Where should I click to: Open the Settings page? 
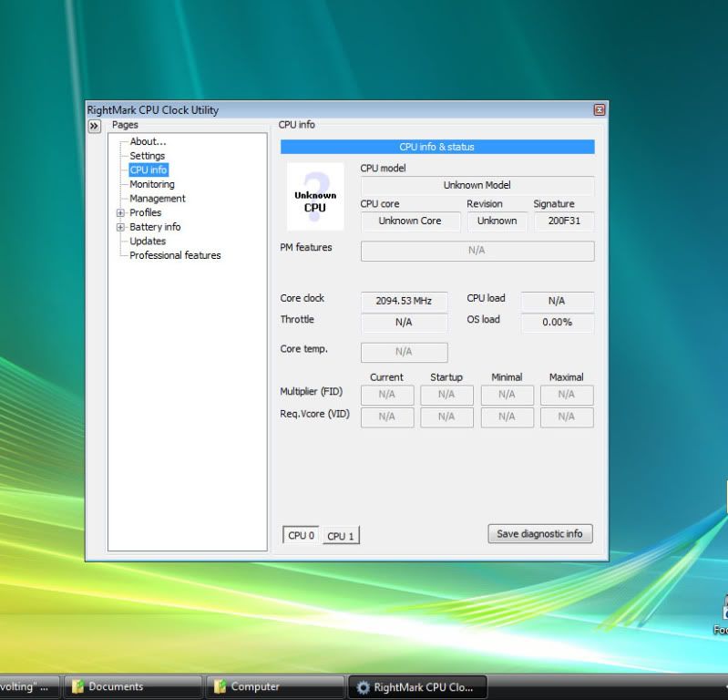tap(148, 156)
